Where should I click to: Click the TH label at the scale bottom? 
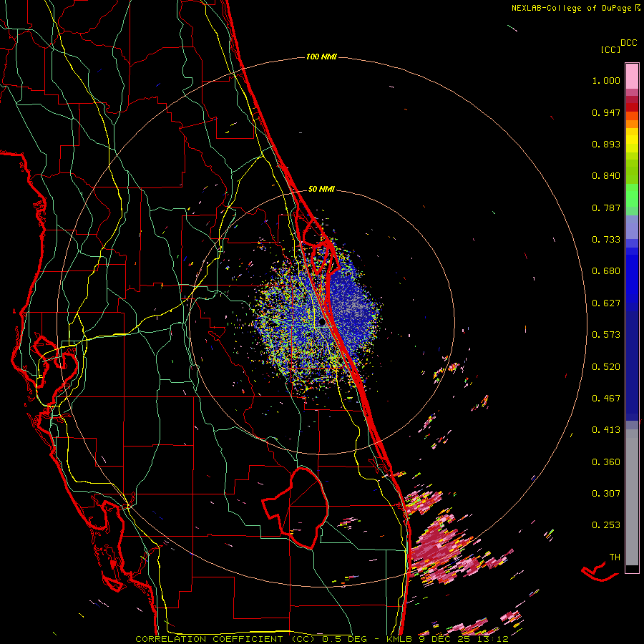click(x=615, y=557)
